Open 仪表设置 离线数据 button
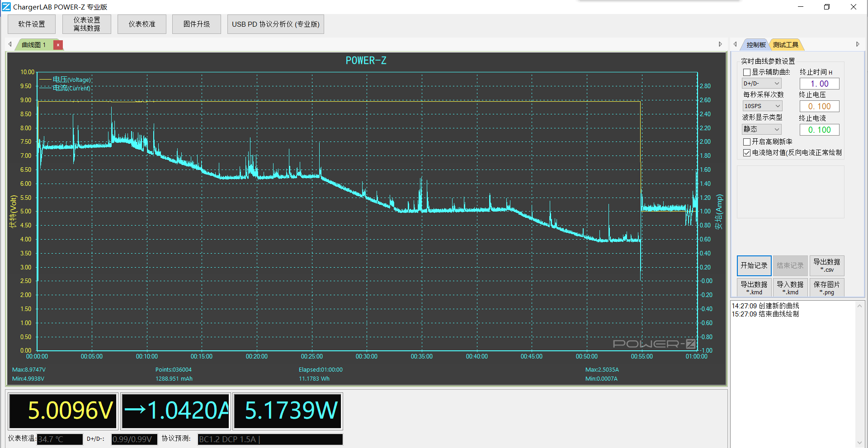The image size is (868, 448). tap(87, 24)
